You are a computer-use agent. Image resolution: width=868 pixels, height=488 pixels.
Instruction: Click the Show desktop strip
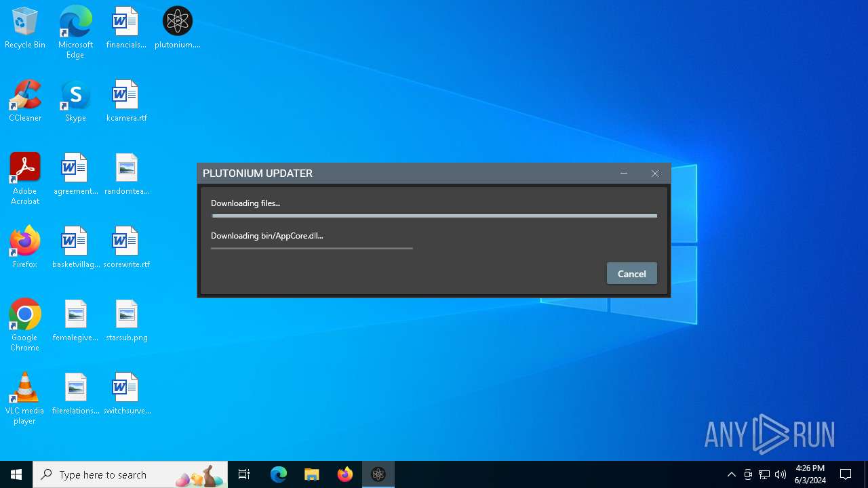(x=866, y=474)
